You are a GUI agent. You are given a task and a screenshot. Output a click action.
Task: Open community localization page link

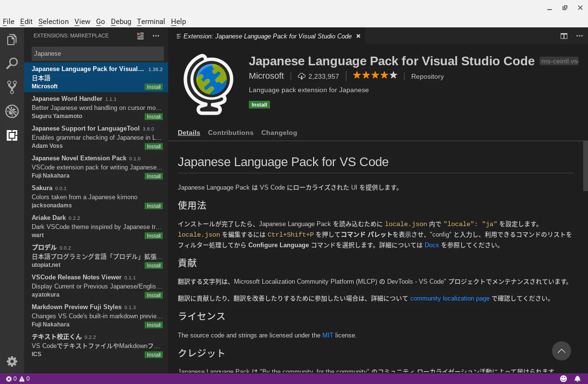click(x=450, y=298)
